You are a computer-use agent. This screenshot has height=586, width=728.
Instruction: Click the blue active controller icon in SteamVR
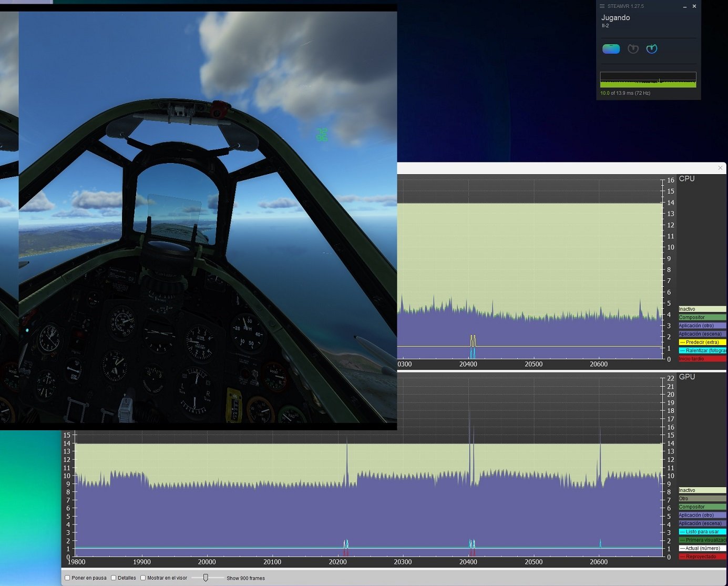tap(652, 49)
